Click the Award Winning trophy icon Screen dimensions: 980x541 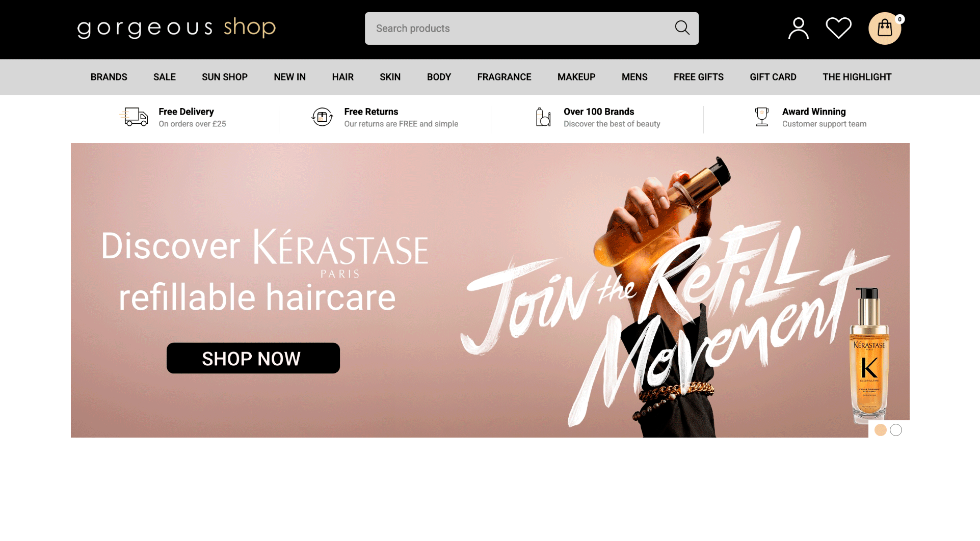pyautogui.click(x=761, y=117)
